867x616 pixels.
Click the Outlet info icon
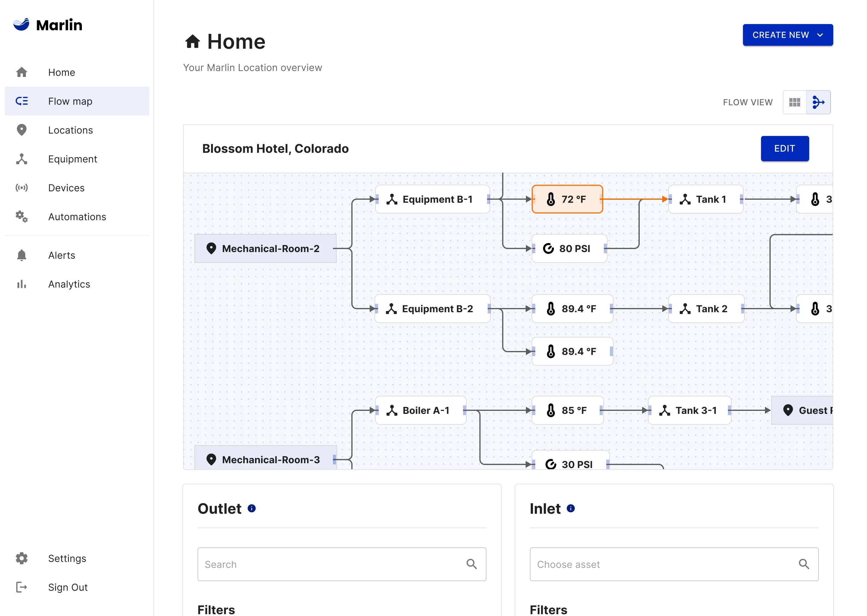click(251, 508)
